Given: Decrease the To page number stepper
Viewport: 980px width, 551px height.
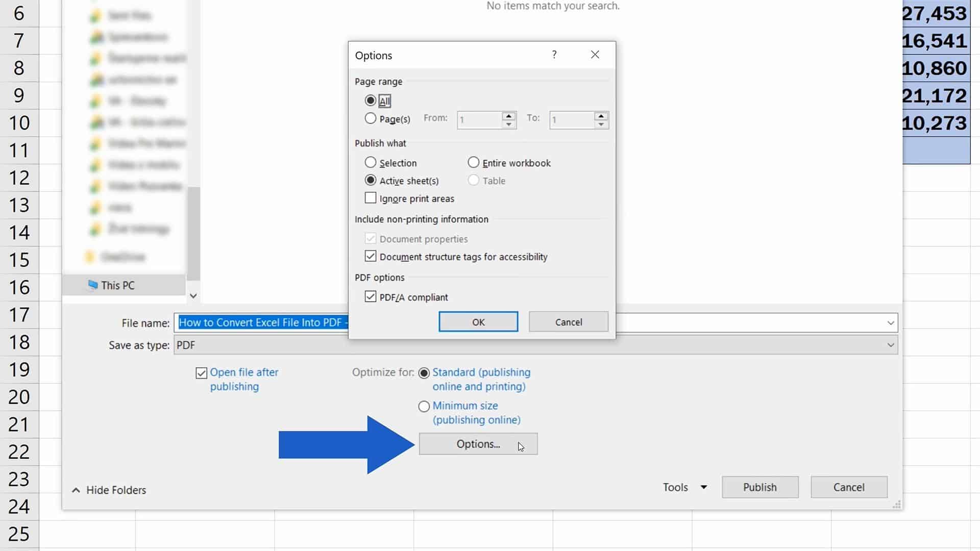Looking at the screenshot, I should [601, 123].
